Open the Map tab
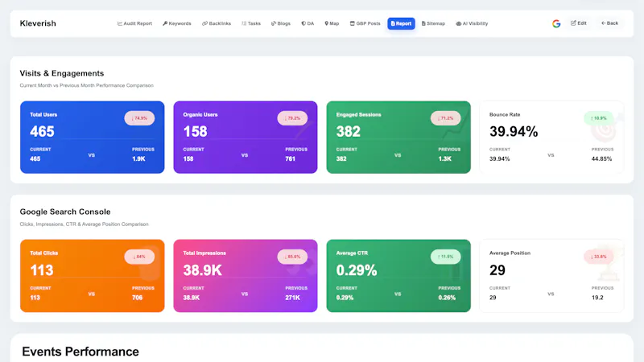The width and height of the screenshot is (644, 362). click(x=332, y=23)
